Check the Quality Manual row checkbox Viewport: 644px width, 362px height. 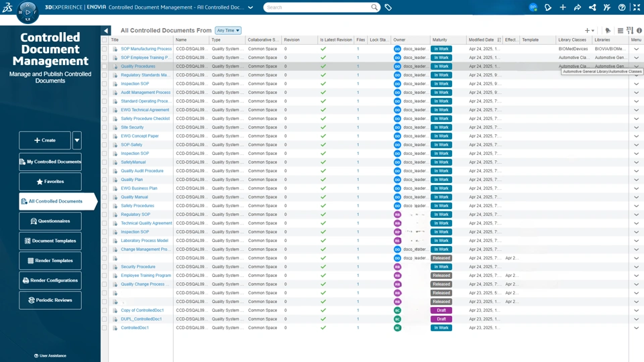coord(105,197)
